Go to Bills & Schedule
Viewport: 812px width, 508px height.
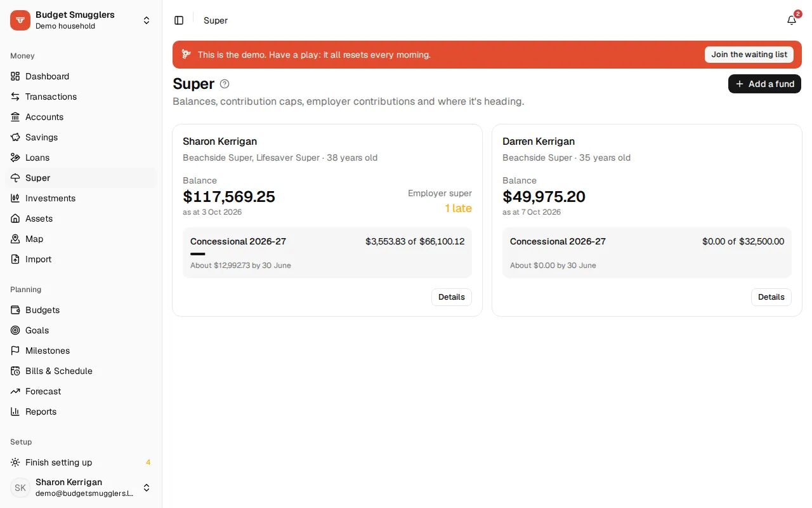81,371
